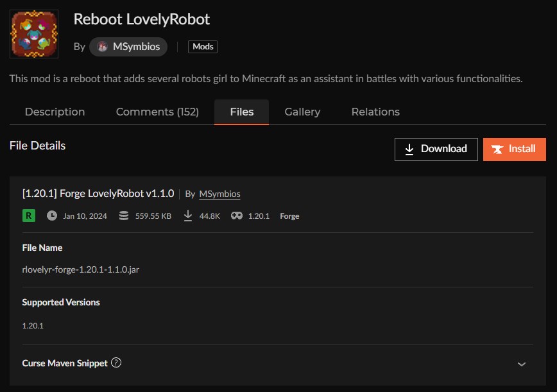The image size is (557, 392).
Task: Select the Files tab
Action: click(241, 112)
